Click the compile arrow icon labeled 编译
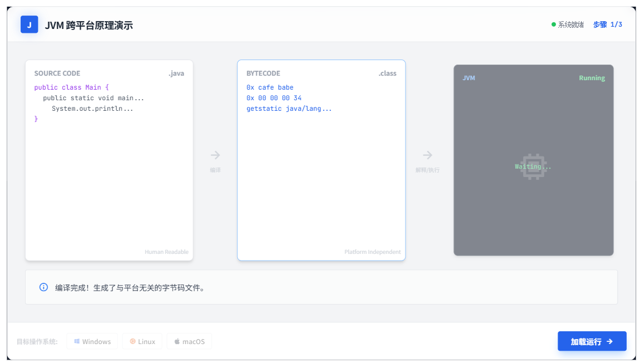 pos(215,155)
